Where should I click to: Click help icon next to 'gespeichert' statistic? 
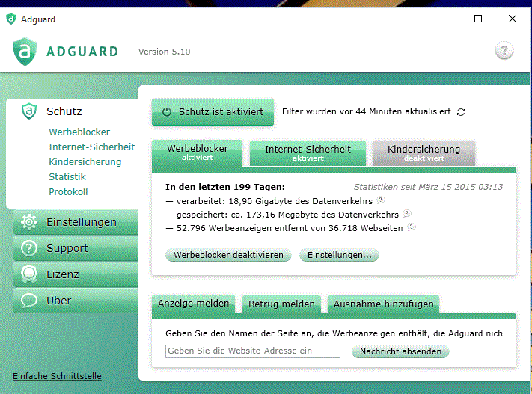tap(407, 214)
